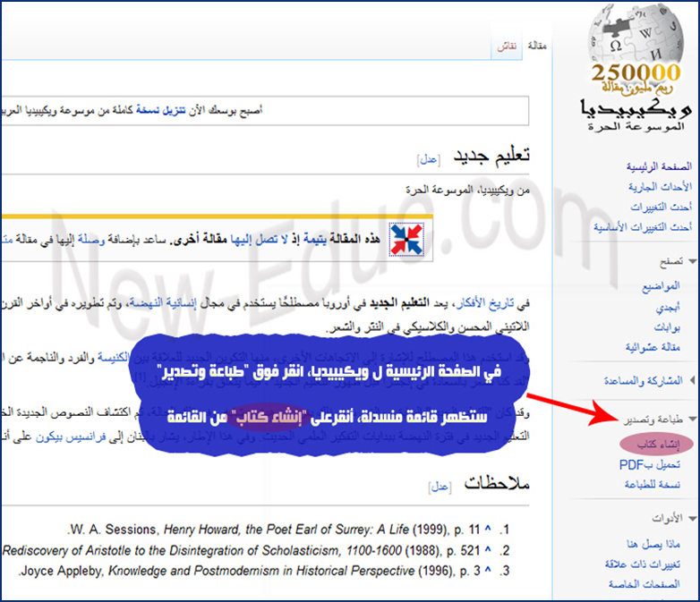
Task: Open الأحداث الجارية sidebar link
Action: [661, 186]
